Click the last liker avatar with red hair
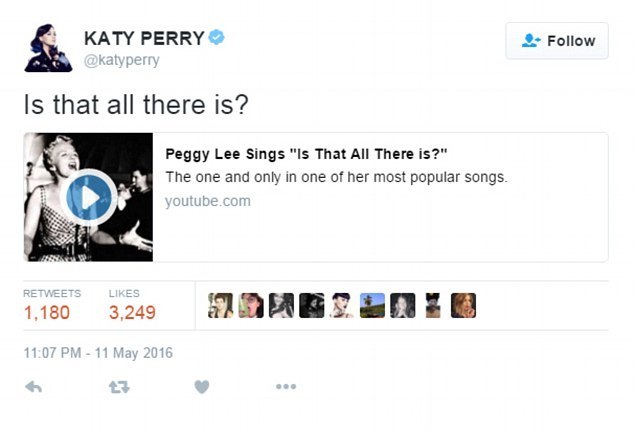Screen dimensions: 634x431 [463, 305]
